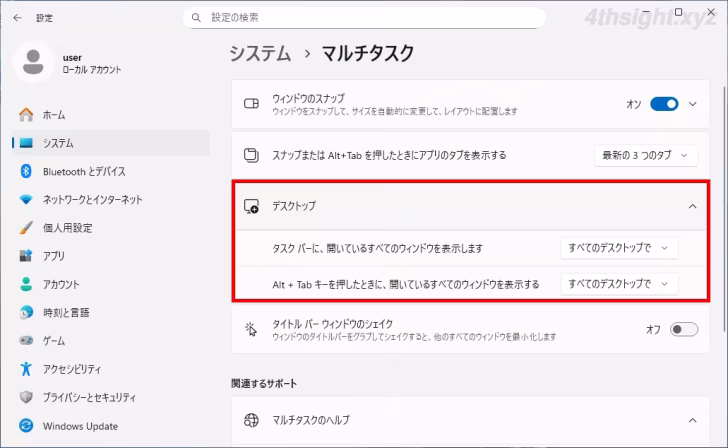Open the taskbar windows すべてのデスクトップで dropdown
This screenshot has width=728, height=448.
pyautogui.click(x=619, y=248)
